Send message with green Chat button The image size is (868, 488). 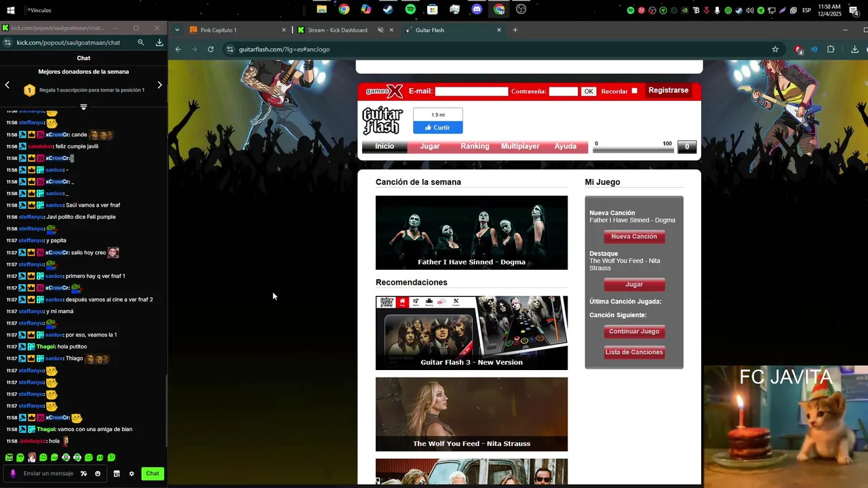(x=153, y=474)
